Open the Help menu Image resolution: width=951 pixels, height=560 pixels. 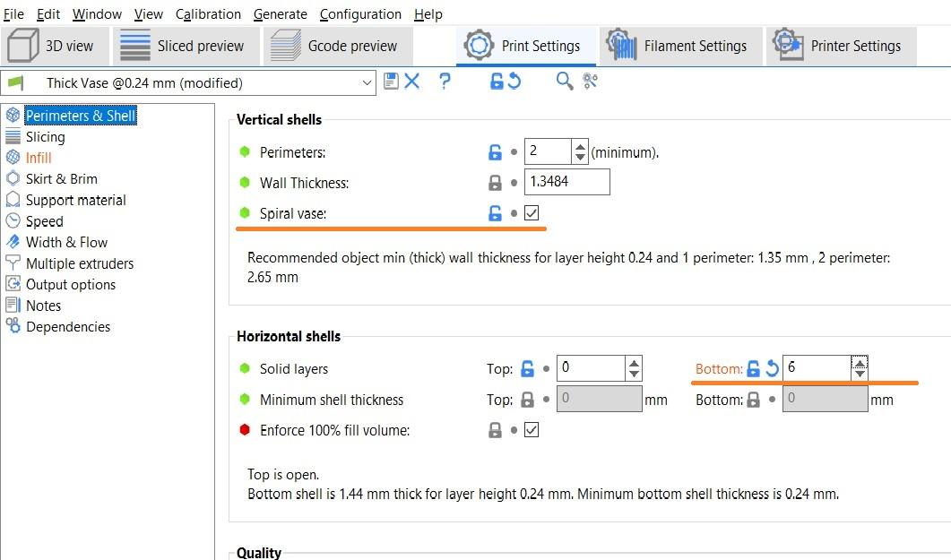428,14
